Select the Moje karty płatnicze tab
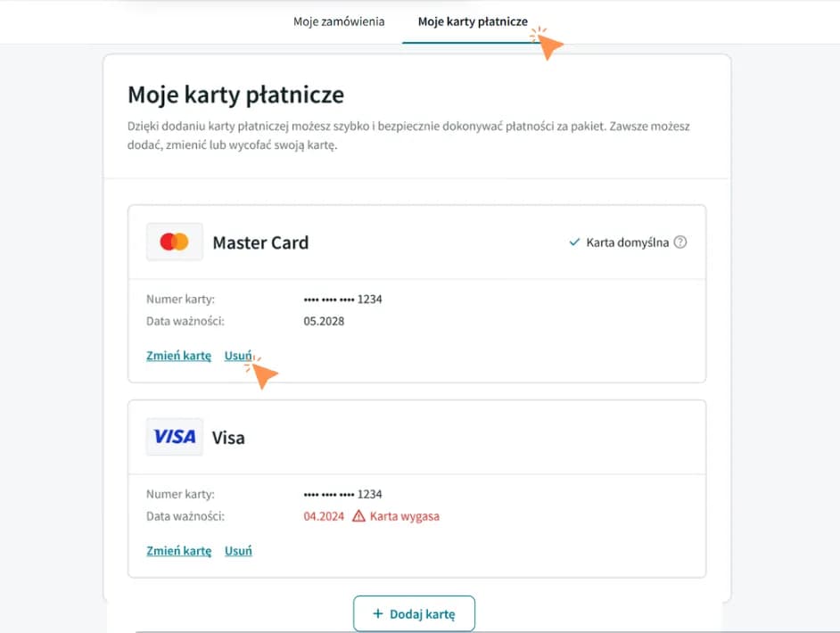 point(473,21)
